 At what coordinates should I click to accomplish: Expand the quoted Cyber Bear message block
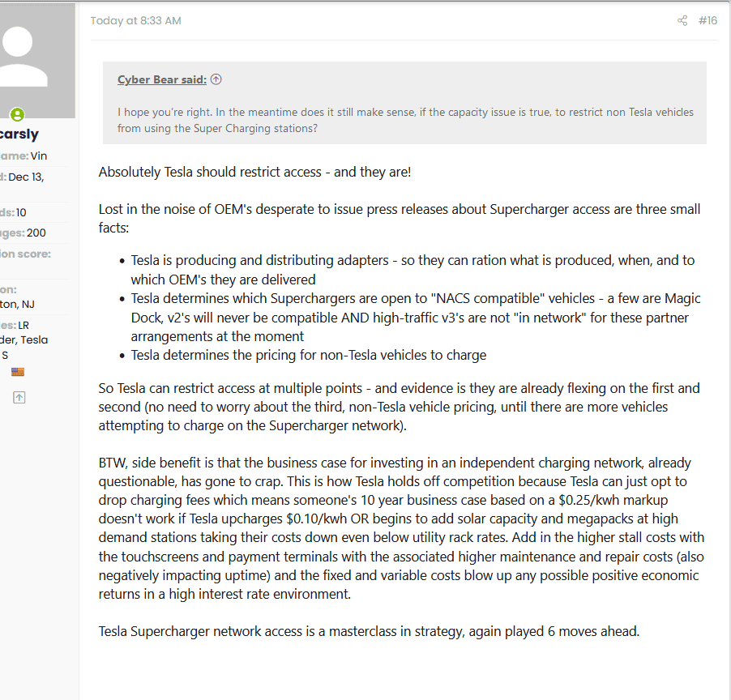point(404,103)
